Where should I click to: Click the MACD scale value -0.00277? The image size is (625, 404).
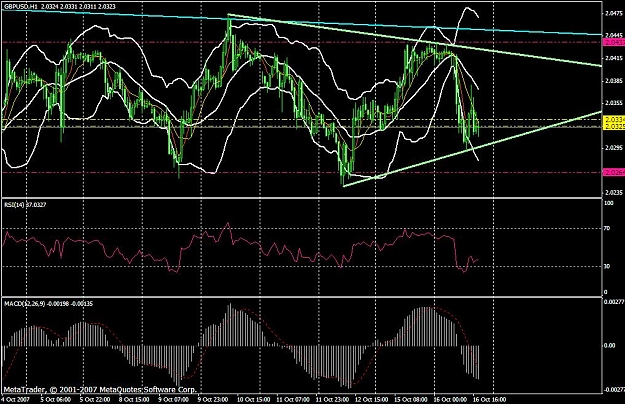(x=613, y=390)
